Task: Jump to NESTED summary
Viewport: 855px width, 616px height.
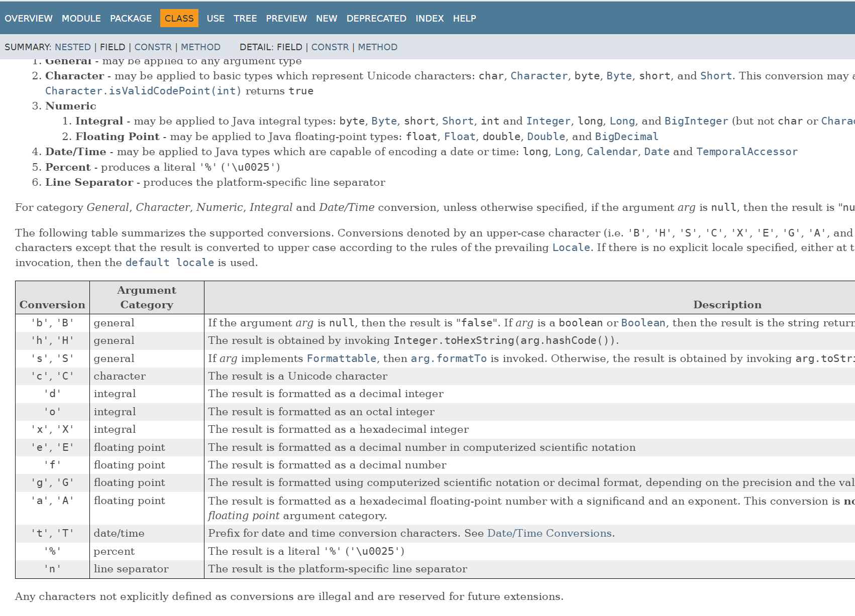Action: pos(73,47)
